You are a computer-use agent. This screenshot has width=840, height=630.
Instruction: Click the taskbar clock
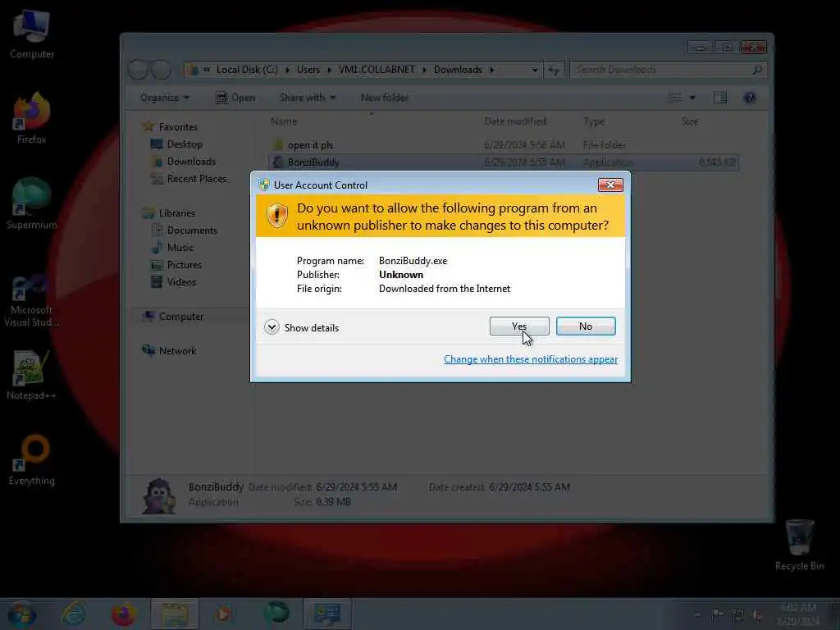tap(798, 614)
